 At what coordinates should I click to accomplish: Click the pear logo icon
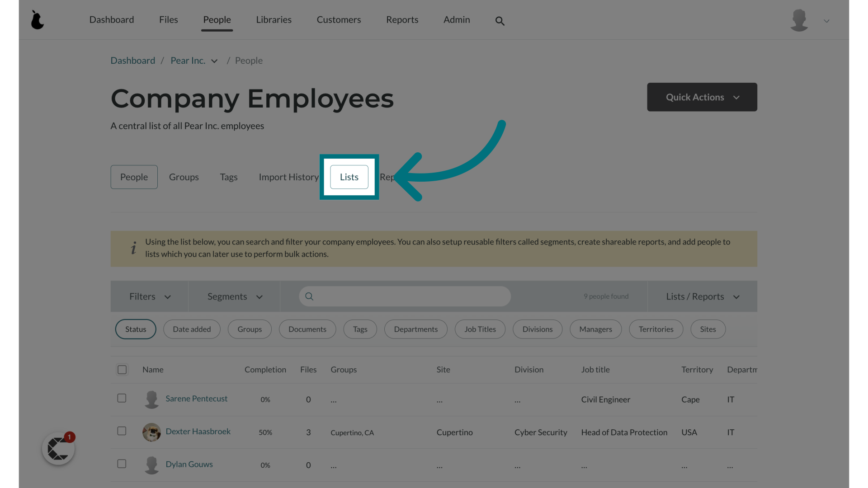click(37, 20)
